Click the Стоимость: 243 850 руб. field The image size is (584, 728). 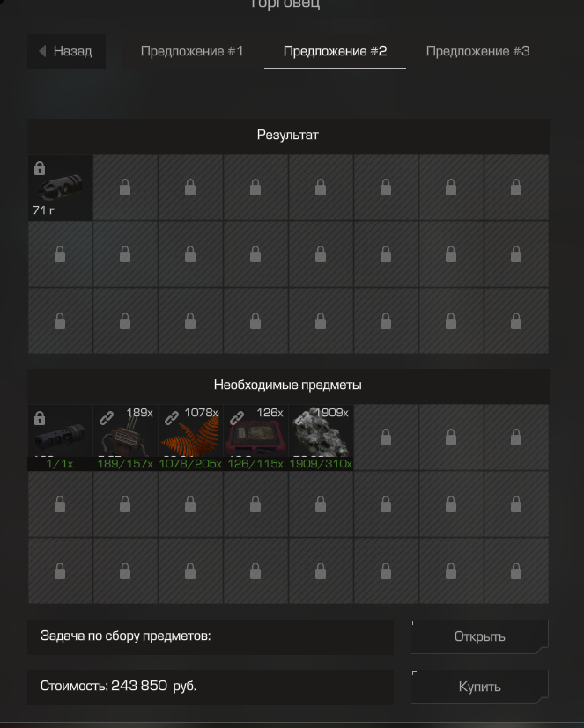(x=211, y=687)
